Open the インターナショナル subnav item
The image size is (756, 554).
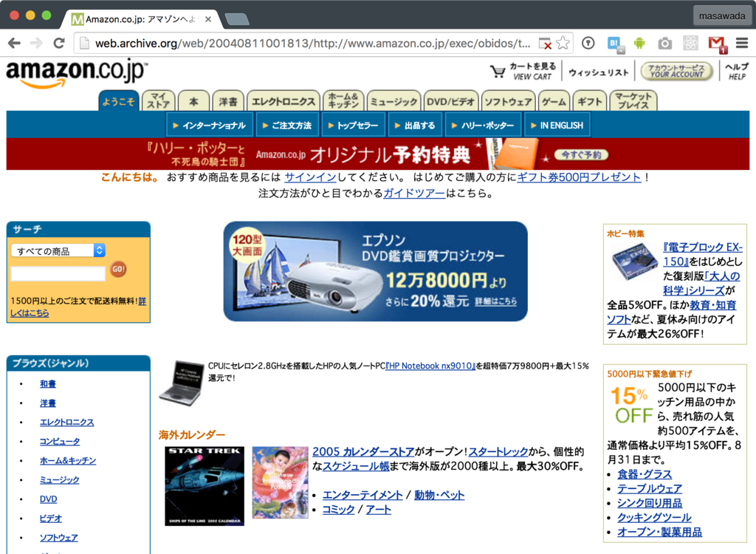point(209,126)
